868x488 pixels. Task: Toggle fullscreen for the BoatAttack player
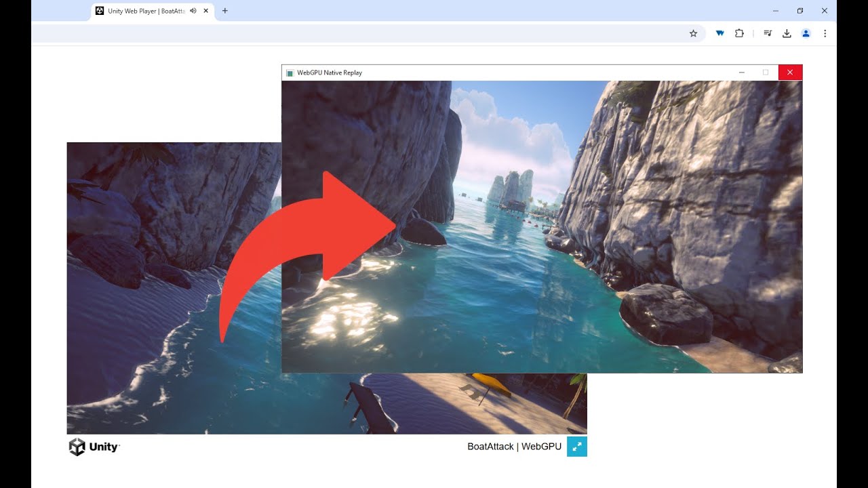coord(577,447)
